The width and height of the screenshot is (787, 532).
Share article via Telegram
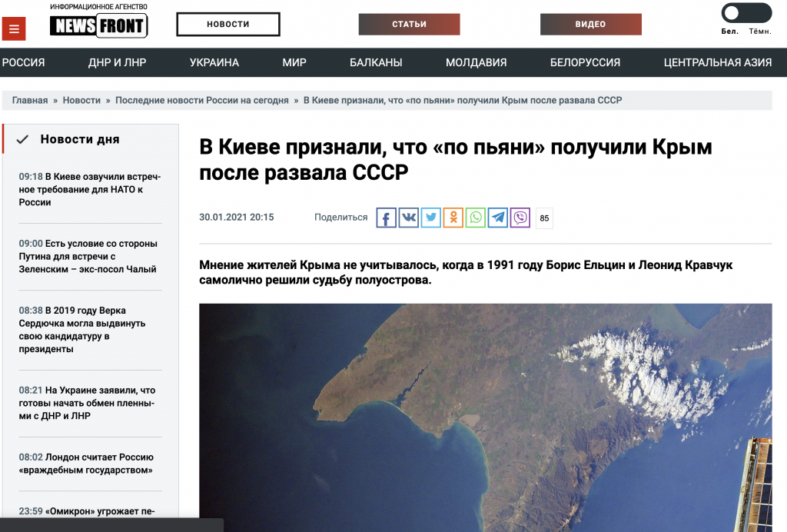click(x=498, y=218)
